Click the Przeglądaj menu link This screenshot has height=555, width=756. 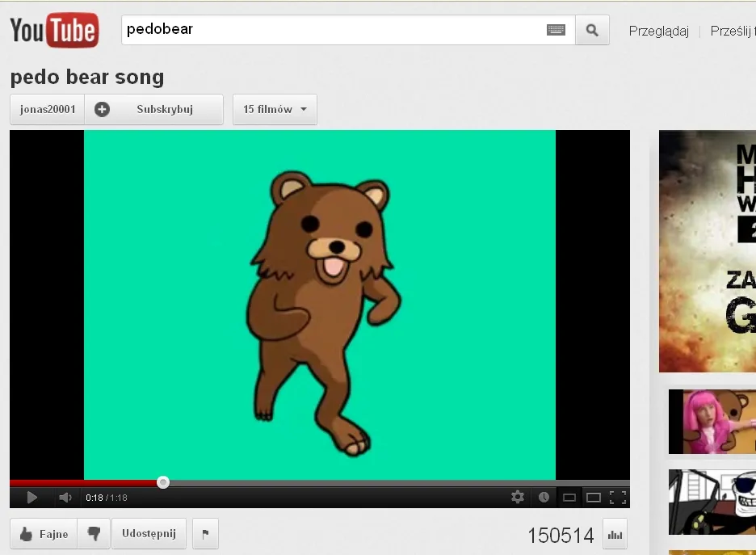(x=658, y=32)
